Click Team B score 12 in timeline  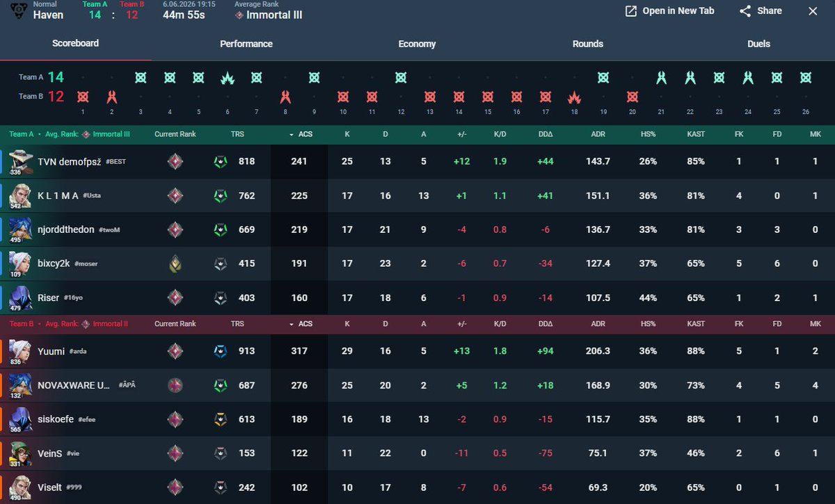click(56, 97)
